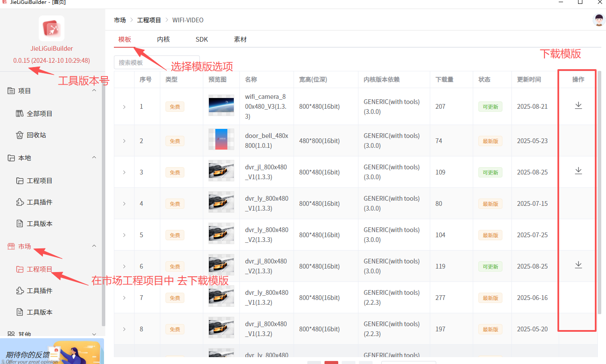Screen dimensions: 606x364
Task: Select the date 2025-06-16 cell
Action: pyautogui.click(x=533, y=297)
